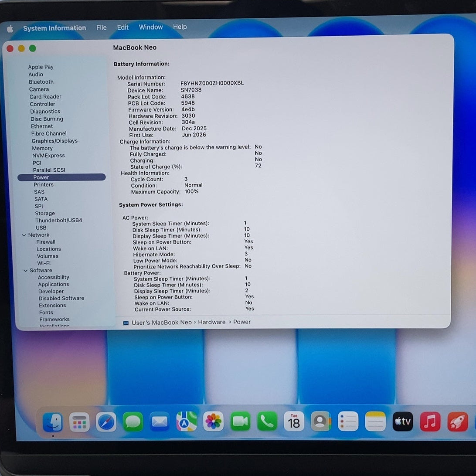Select USB in sidebar

tap(41, 228)
